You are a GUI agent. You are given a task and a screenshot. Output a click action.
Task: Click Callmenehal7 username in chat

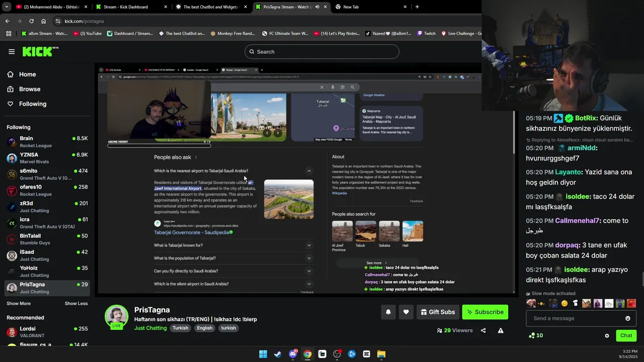tap(577, 221)
